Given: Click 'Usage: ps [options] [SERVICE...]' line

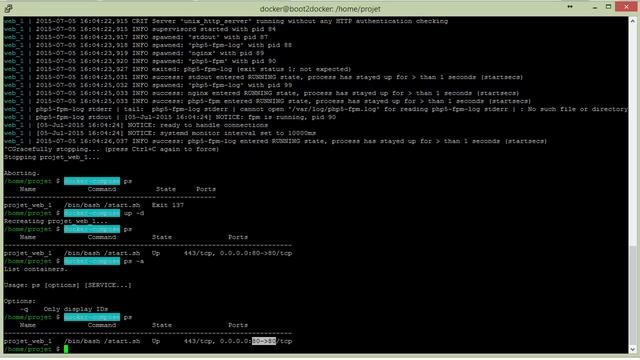Looking at the screenshot, I should pyautogui.click(x=68, y=285).
